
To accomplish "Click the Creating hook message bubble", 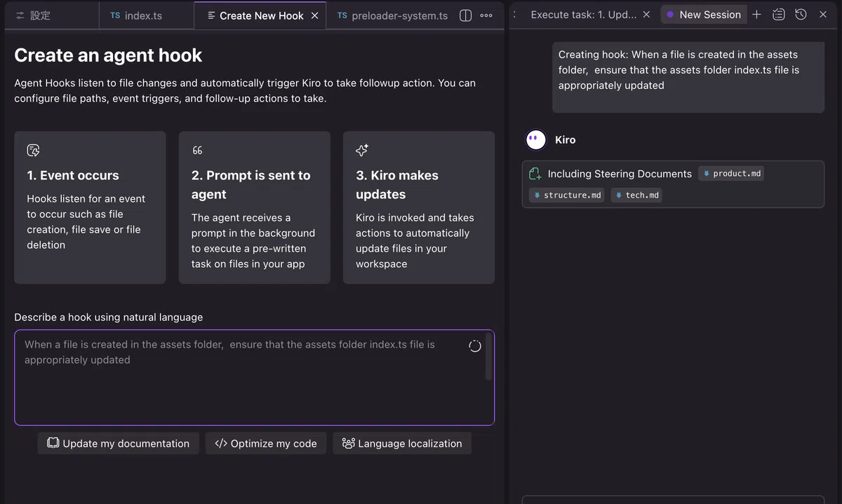I will click(x=688, y=77).
